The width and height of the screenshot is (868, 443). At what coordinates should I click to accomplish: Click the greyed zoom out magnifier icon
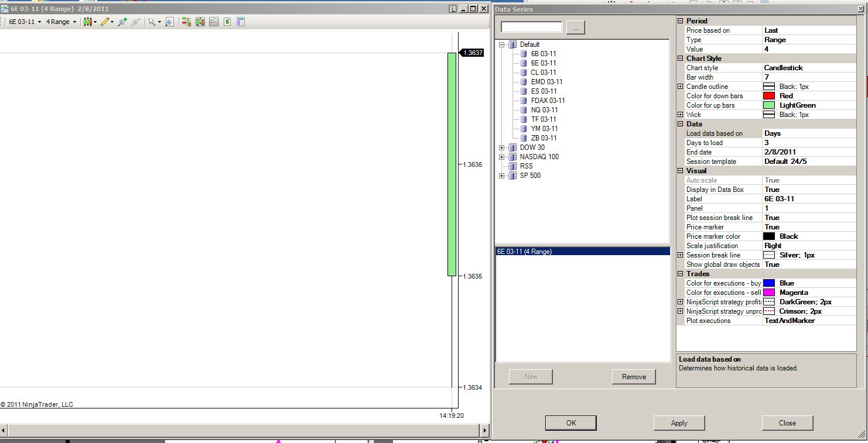click(136, 22)
